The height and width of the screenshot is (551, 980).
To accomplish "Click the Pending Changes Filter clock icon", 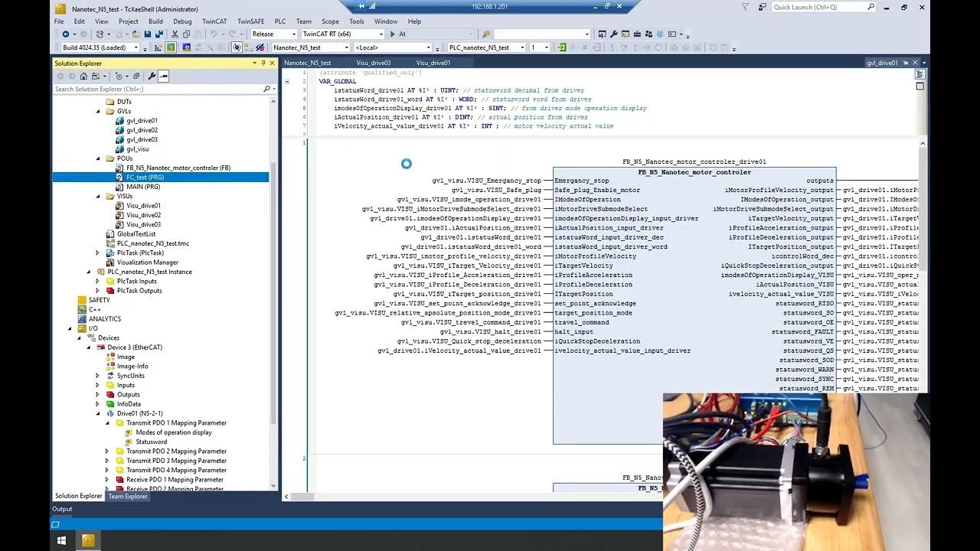I will coord(119,76).
